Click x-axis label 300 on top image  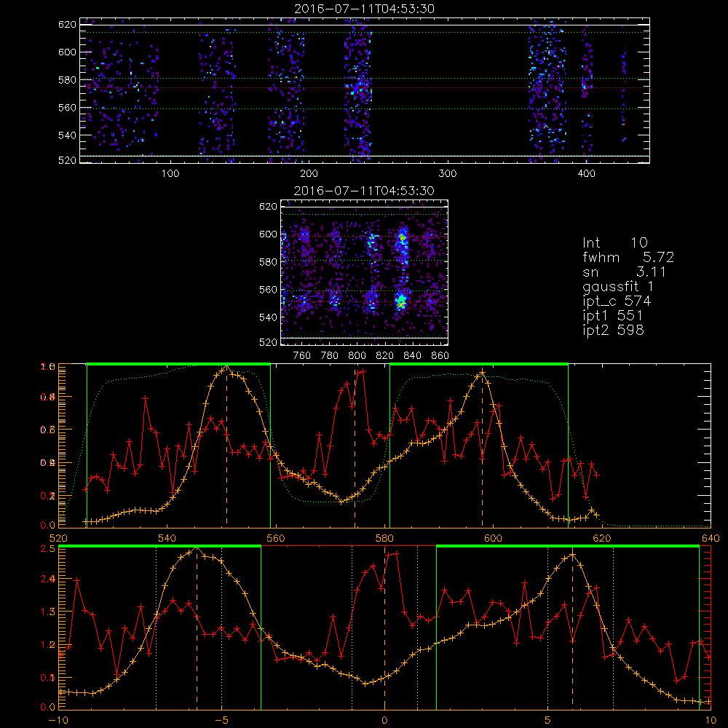[448, 174]
